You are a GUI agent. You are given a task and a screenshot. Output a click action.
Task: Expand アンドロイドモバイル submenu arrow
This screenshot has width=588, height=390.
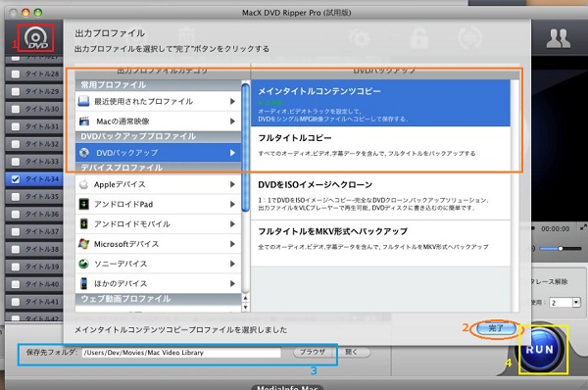(x=232, y=223)
